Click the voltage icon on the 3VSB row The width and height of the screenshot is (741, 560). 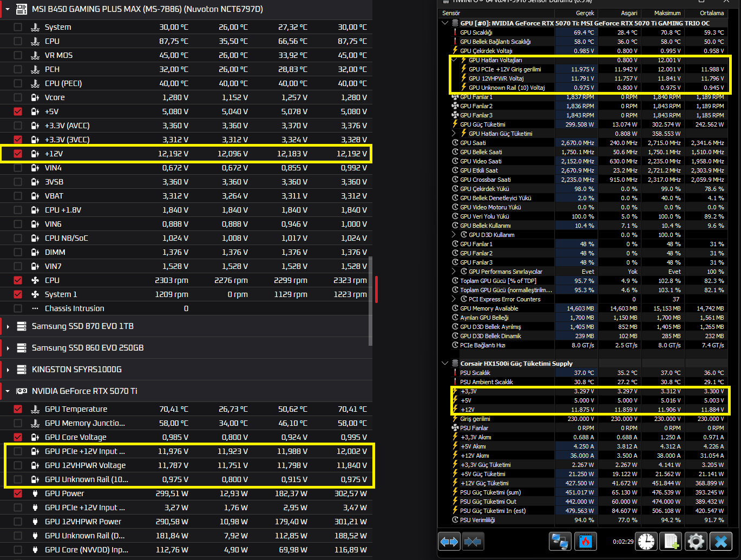pyautogui.click(x=35, y=182)
